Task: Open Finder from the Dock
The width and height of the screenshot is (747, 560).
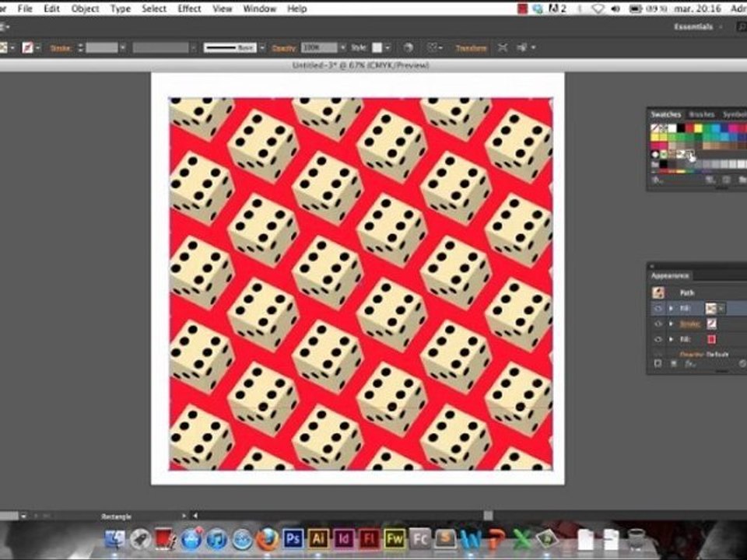Action: coord(114,539)
